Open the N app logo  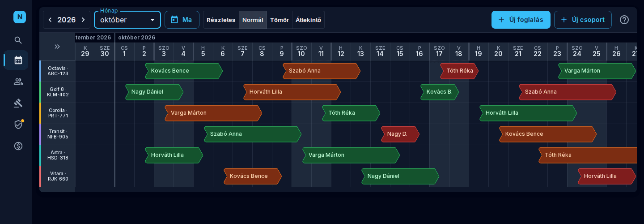click(x=20, y=17)
